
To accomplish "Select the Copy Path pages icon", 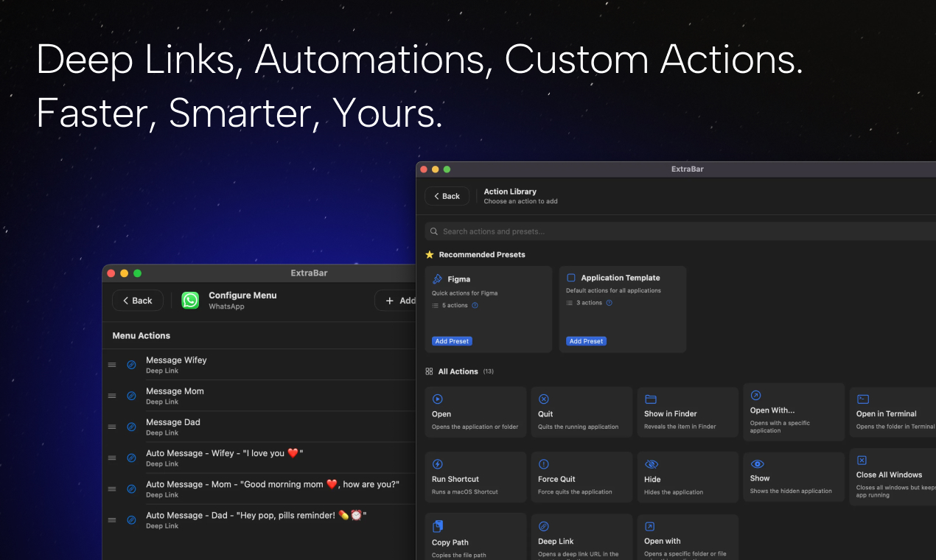I will (436, 528).
